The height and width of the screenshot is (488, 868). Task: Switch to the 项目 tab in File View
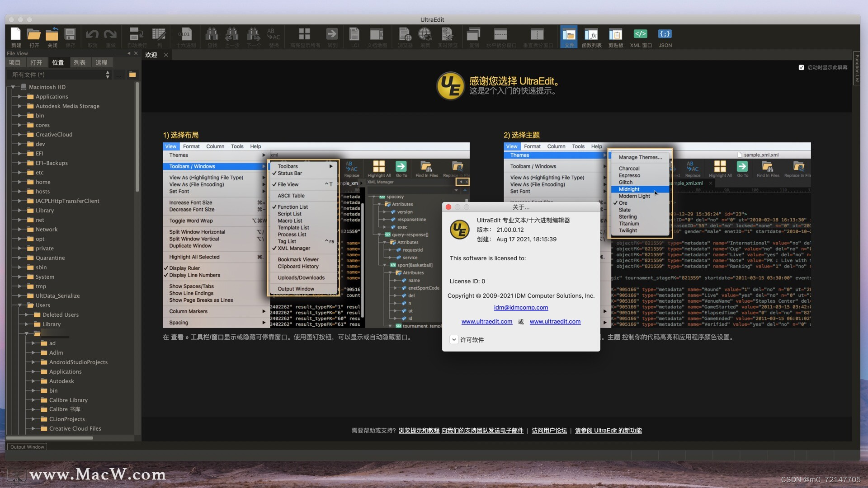14,63
